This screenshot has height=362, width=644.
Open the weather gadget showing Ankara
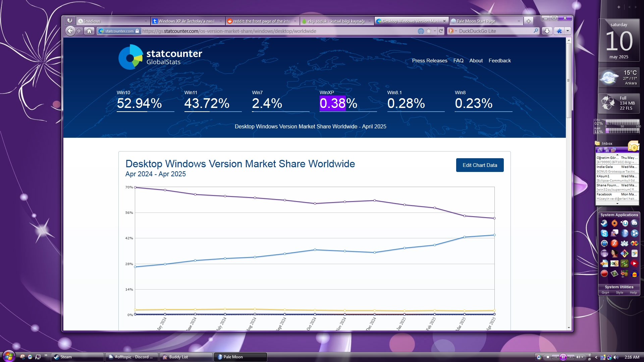point(619,77)
